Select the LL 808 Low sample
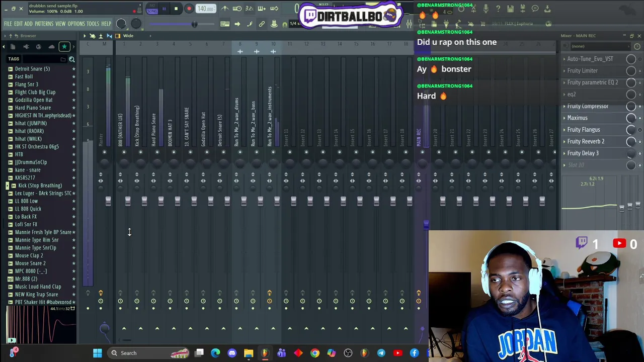Screen dimensions: 644x362 [x=26, y=201]
